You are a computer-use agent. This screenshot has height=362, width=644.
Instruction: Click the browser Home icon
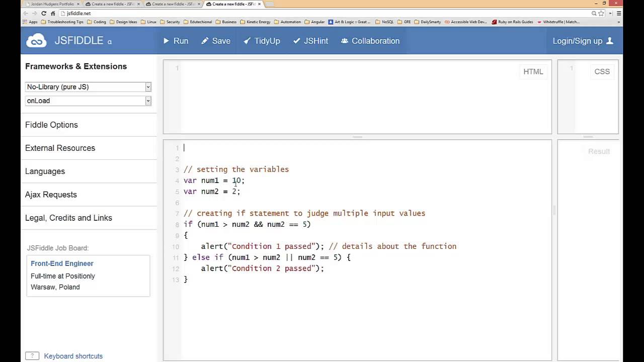(x=53, y=13)
